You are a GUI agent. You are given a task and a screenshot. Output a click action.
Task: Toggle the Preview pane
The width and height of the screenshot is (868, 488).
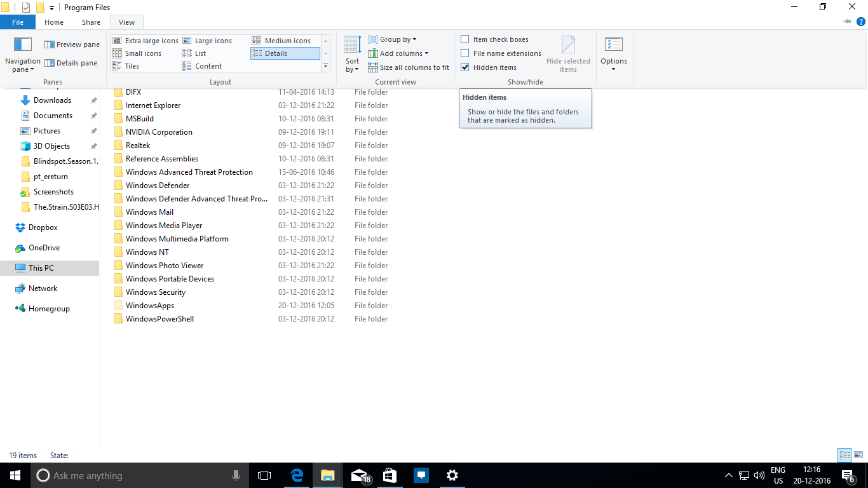click(72, 44)
